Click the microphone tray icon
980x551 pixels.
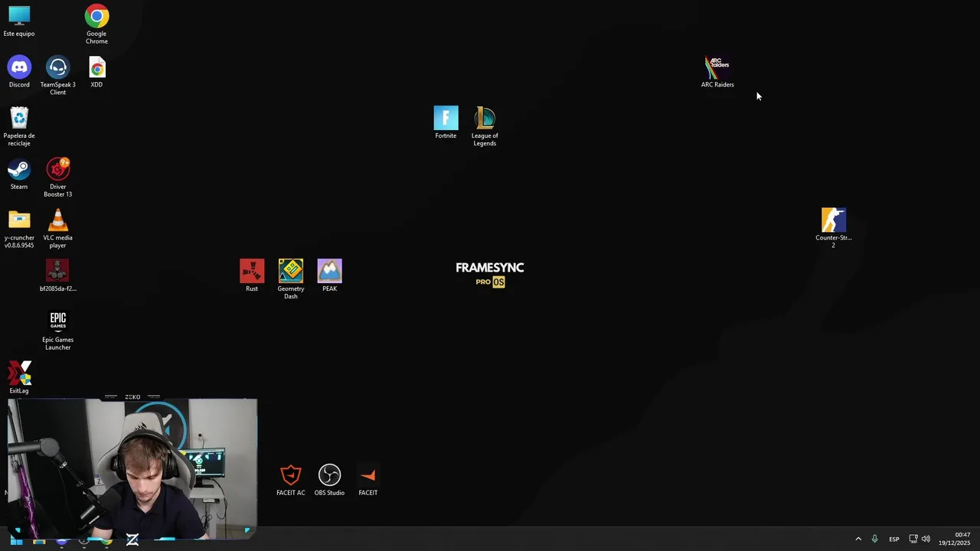874,540
